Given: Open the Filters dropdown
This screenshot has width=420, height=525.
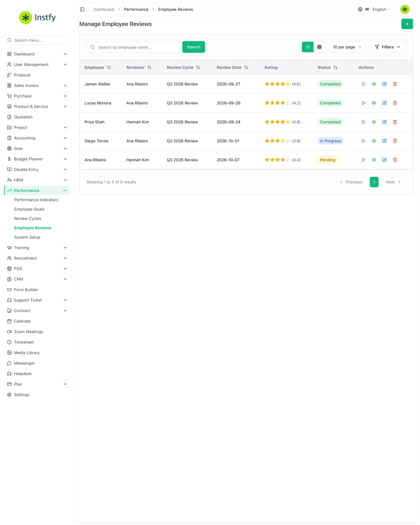Looking at the screenshot, I should [x=388, y=47].
